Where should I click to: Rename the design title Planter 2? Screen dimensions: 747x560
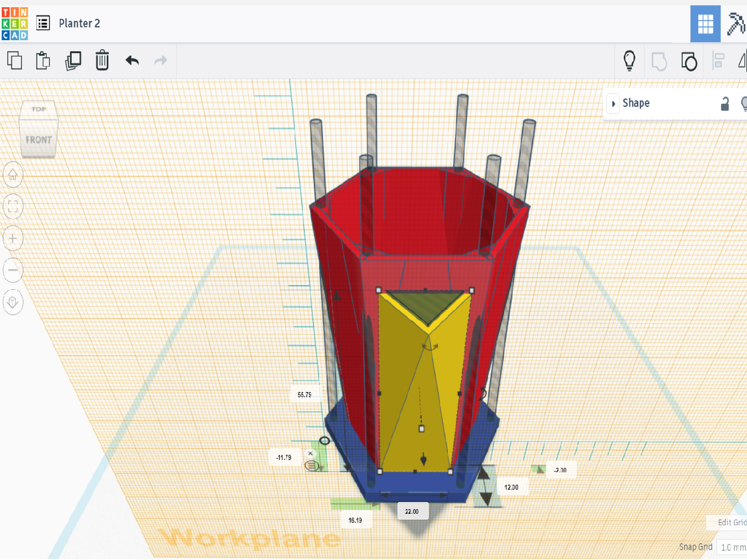coord(79,24)
